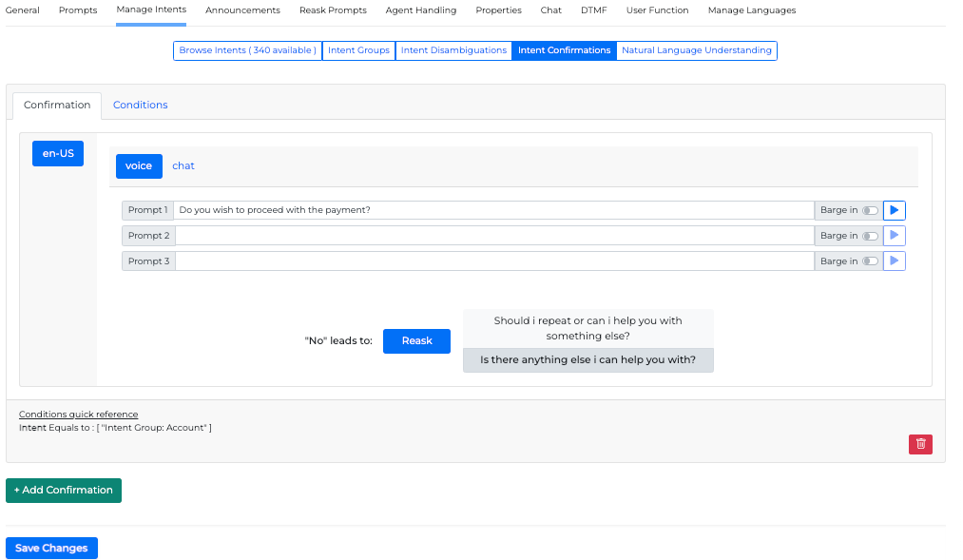The image size is (963, 560).
Task: Save Changes to the configuration
Action: [x=51, y=548]
